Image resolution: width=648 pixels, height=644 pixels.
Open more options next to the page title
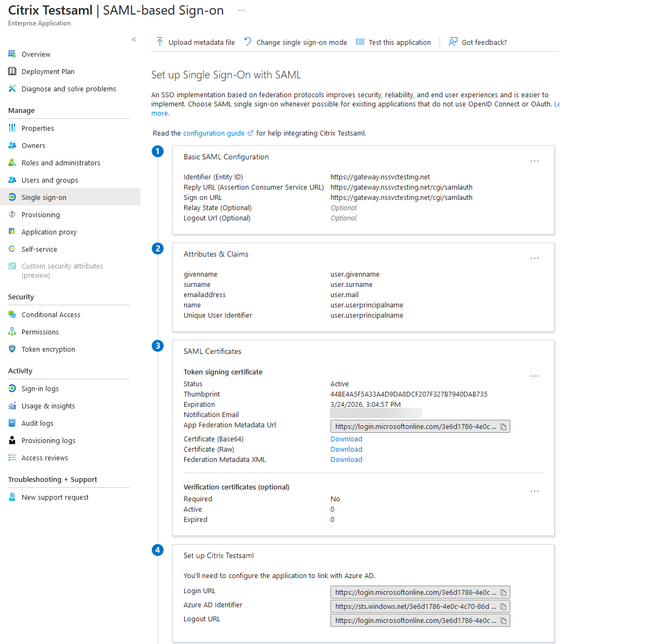[241, 10]
